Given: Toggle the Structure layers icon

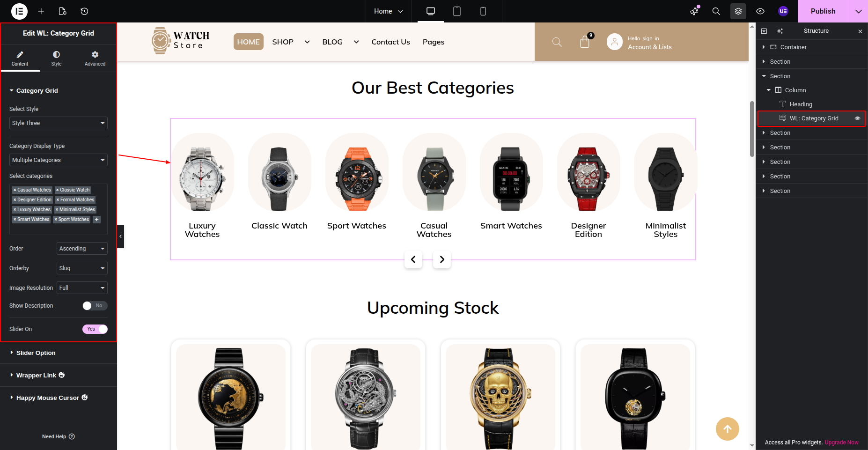Looking at the screenshot, I should (738, 11).
